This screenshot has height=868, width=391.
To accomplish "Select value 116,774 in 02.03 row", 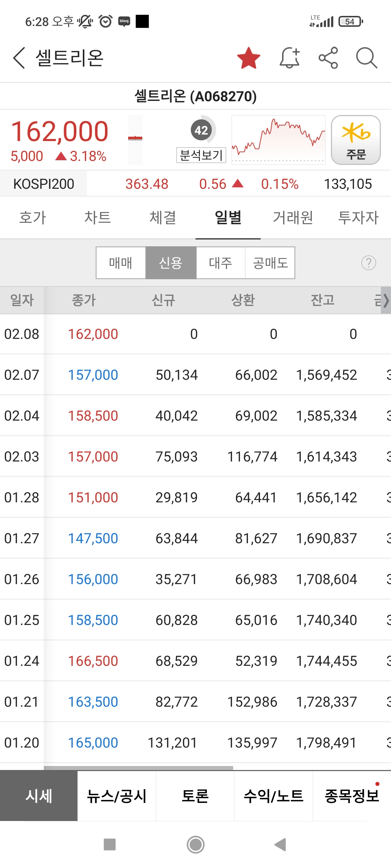I will pos(252,457).
